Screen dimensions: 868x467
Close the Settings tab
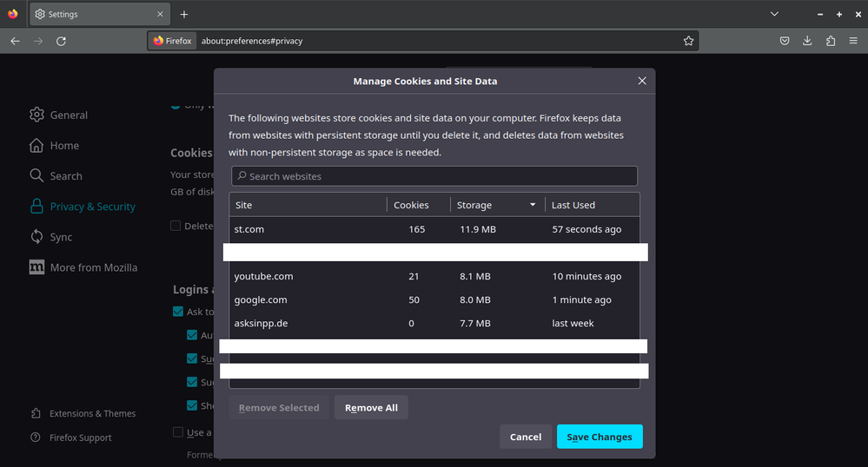[x=160, y=14]
